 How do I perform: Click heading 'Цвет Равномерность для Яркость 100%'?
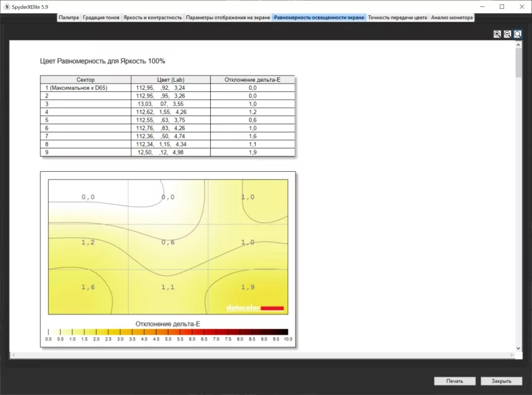click(x=103, y=61)
